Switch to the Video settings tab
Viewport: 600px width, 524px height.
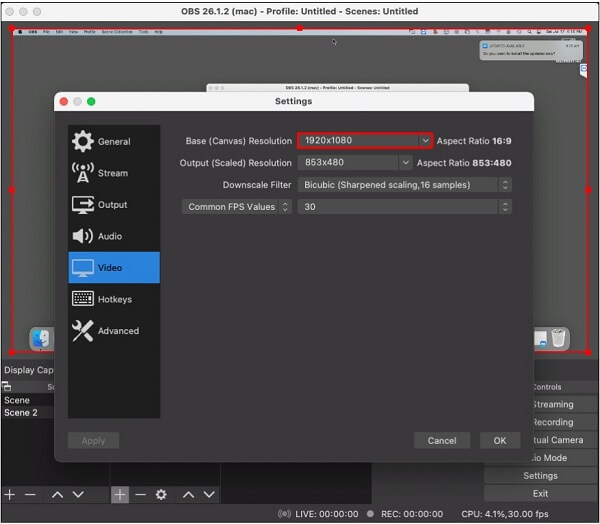click(x=113, y=268)
